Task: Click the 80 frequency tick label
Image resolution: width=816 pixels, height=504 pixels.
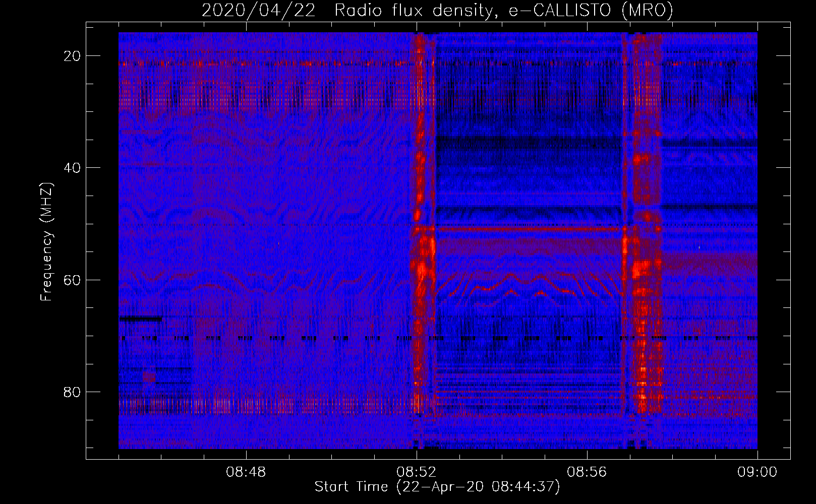Action: point(72,392)
